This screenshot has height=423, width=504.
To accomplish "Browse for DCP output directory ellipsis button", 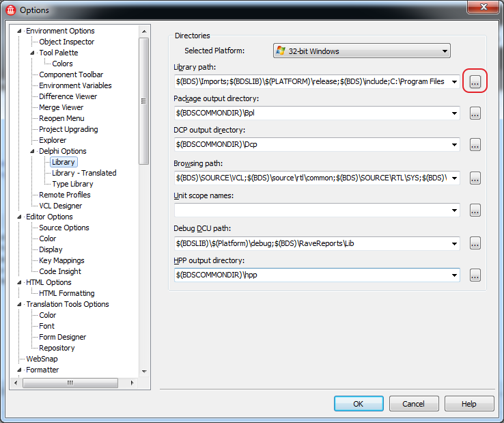I will (x=475, y=145).
